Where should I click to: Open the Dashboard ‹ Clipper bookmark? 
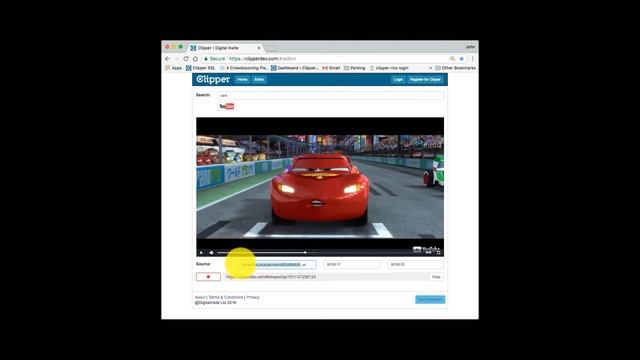[x=295, y=68]
